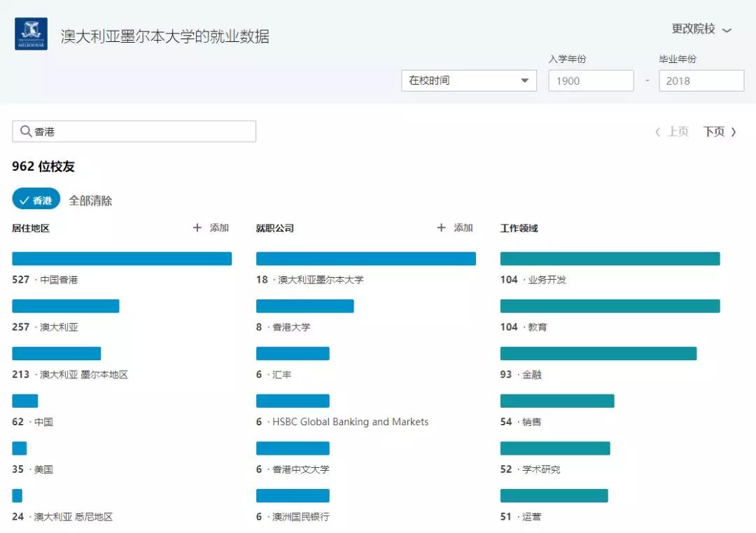Toggle off the 香港 filter chip
This screenshot has height=533, width=756.
[36, 200]
